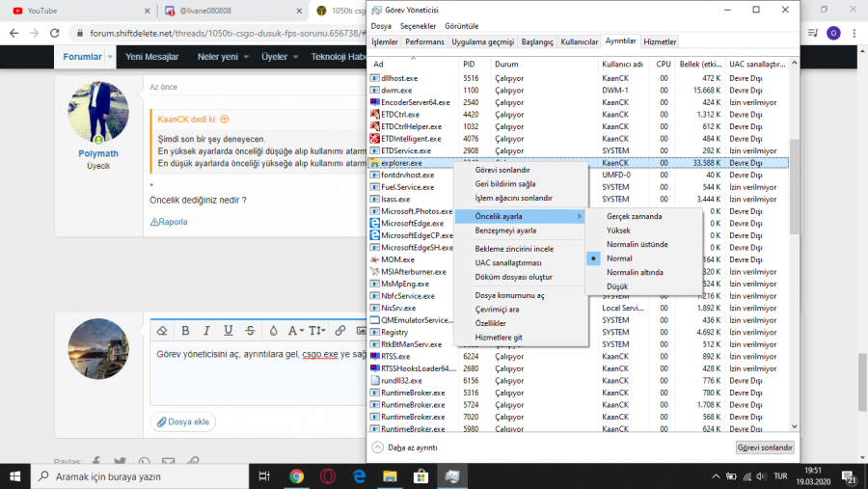Set priority to Yüksek
The height and width of the screenshot is (489, 868).
619,231
